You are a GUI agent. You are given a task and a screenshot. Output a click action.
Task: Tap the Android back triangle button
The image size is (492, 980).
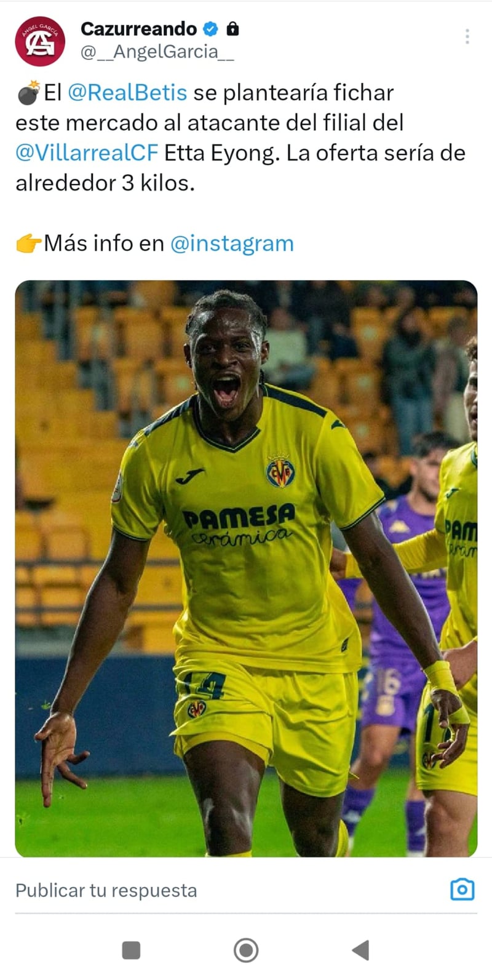click(x=360, y=950)
